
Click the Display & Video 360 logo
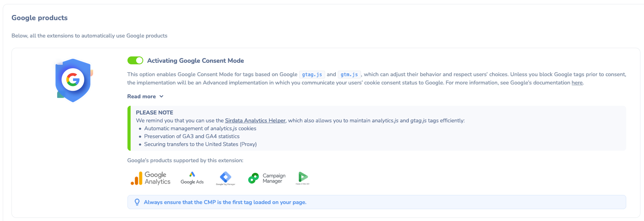[303, 178]
